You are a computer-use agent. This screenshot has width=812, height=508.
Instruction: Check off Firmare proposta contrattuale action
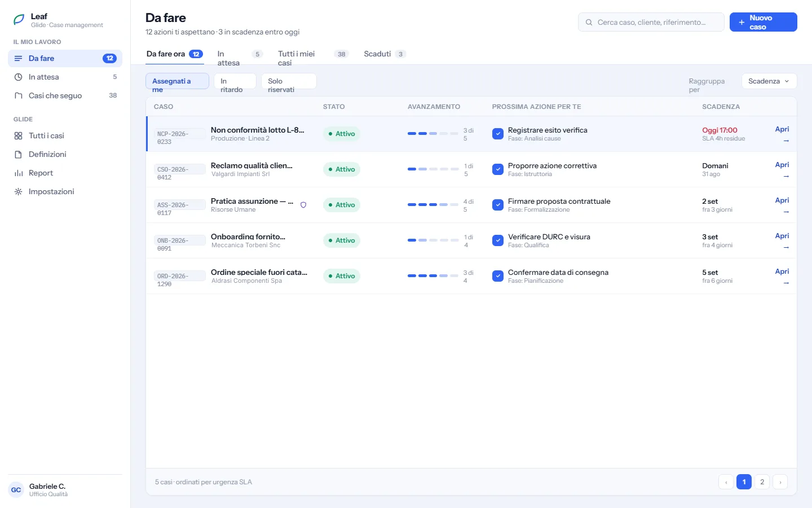[x=498, y=205]
